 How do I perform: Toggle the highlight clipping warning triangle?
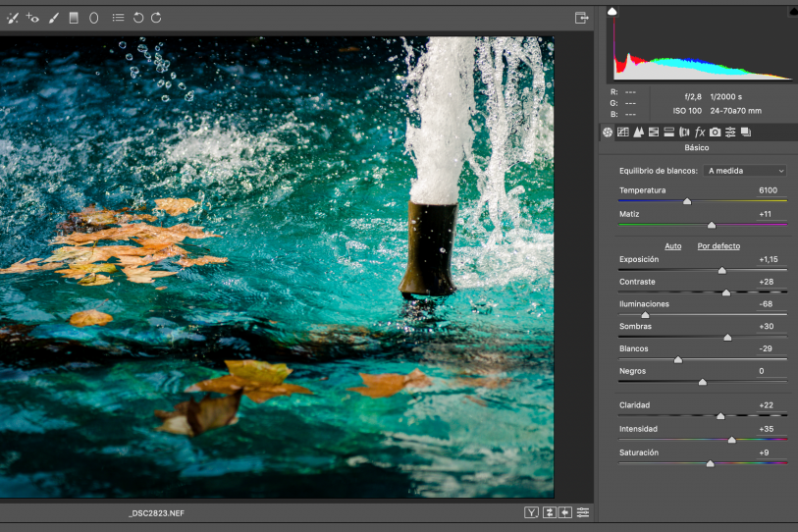pyautogui.click(x=791, y=11)
